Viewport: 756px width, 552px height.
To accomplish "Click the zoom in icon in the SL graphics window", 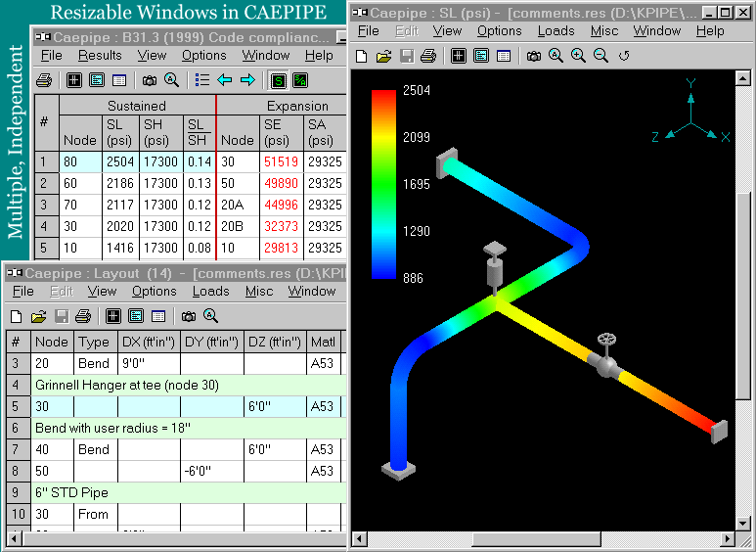I will click(578, 56).
